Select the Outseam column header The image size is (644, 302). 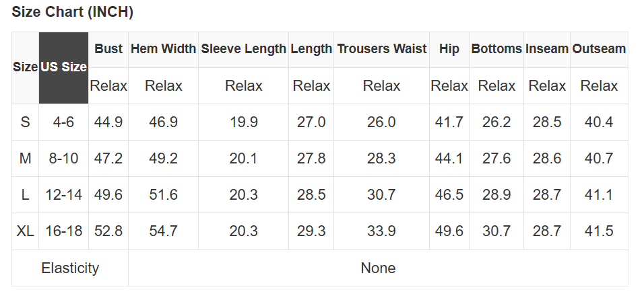[x=599, y=49]
